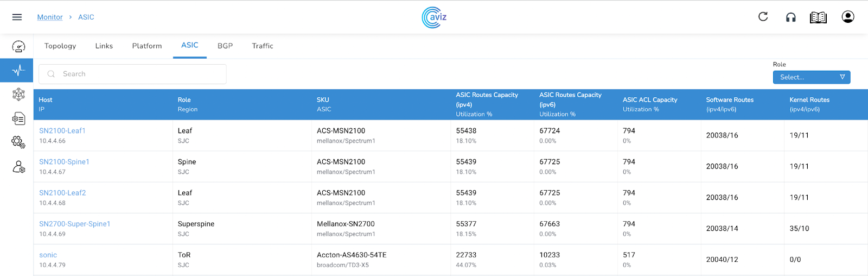Expand the Role Select dropdown

tap(811, 77)
